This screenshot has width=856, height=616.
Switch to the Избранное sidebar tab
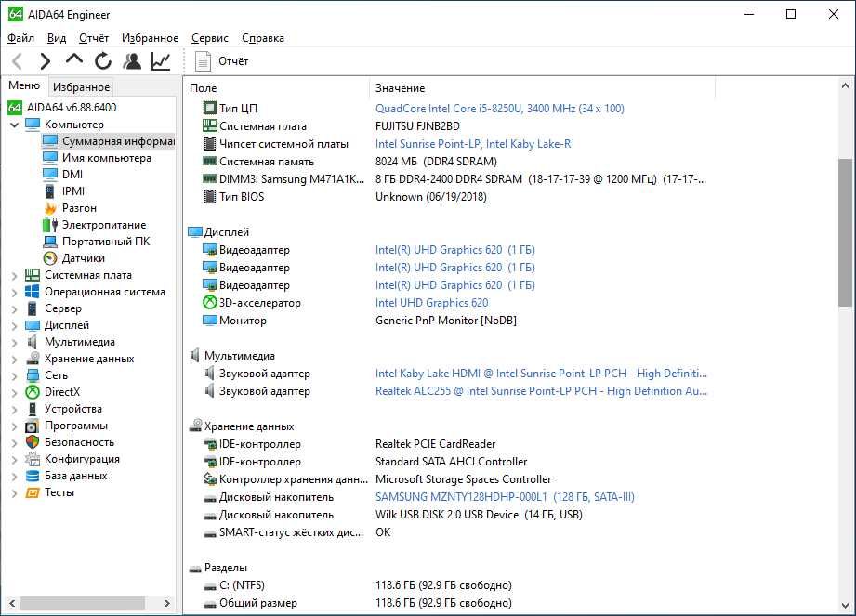click(x=82, y=86)
